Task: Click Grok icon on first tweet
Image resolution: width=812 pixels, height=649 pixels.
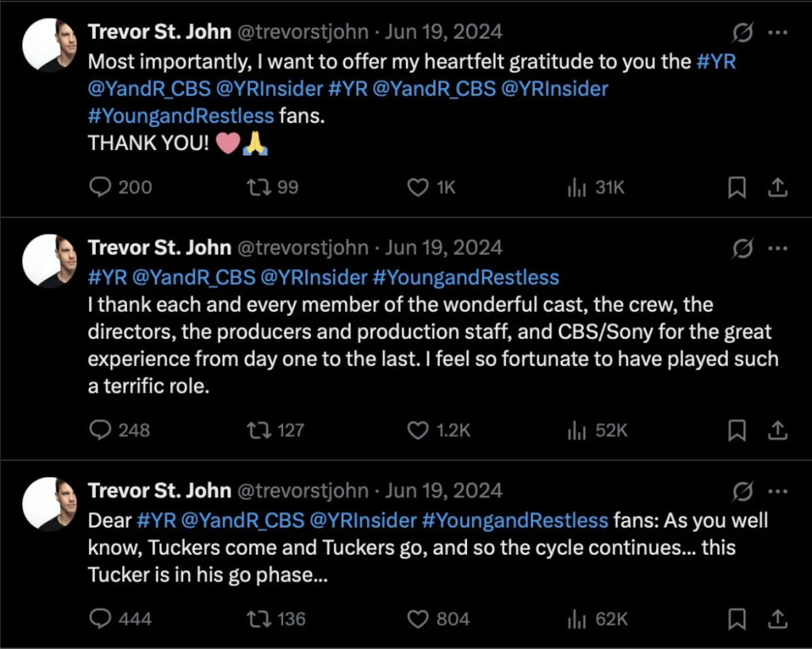Action: (x=743, y=32)
